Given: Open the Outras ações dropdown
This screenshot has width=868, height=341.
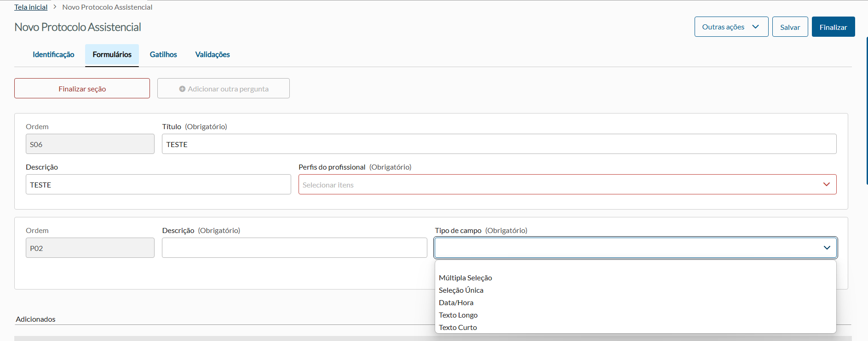Looking at the screenshot, I should coord(731,27).
